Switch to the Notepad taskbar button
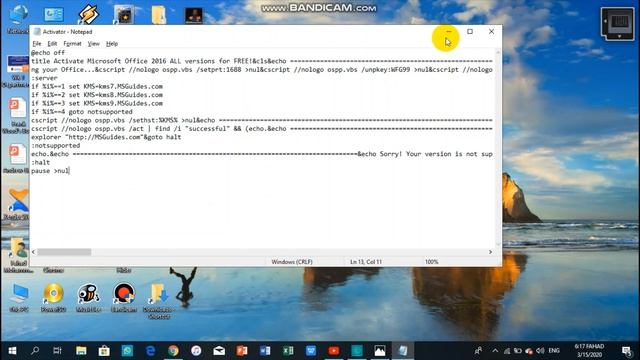The width and height of the screenshot is (640, 360). tap(403, 351)
